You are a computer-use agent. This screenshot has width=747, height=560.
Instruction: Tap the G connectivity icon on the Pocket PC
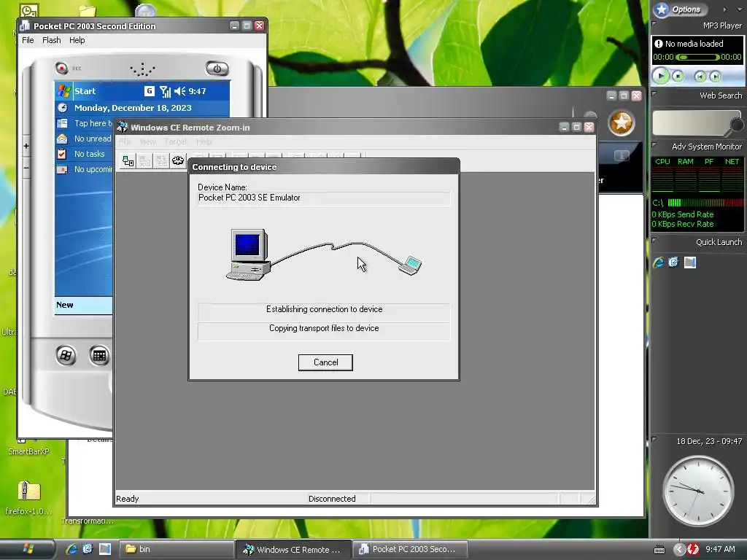[149, 91]
